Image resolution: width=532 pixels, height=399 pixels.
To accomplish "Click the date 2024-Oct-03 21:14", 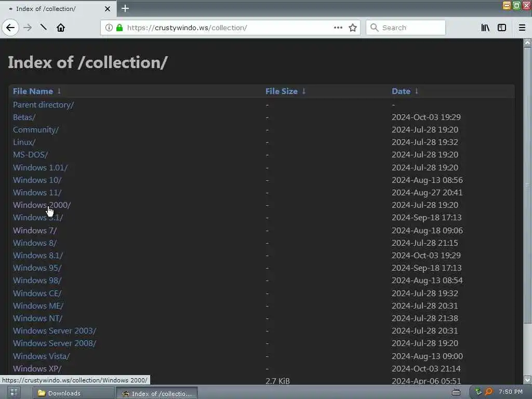I will coord(426,369).
